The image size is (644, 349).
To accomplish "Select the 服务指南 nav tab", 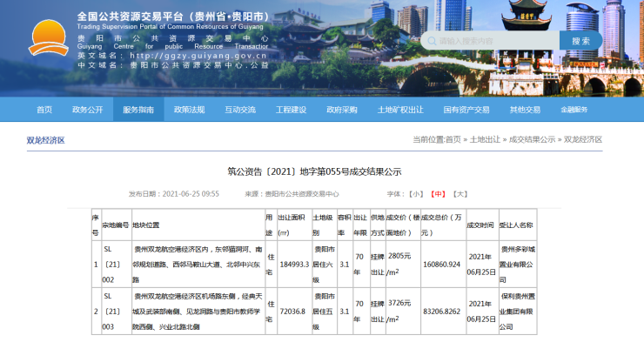I will [x=138, y=110].
